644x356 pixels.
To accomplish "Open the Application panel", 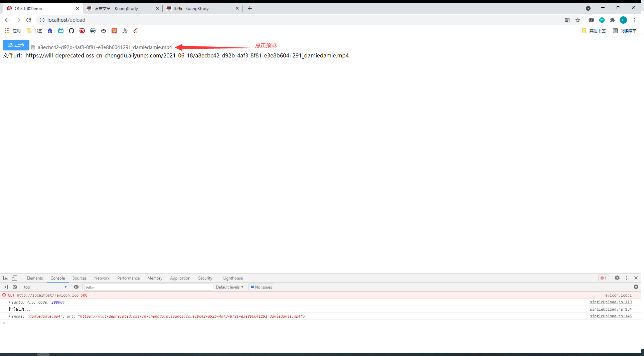I will (180, 278).
